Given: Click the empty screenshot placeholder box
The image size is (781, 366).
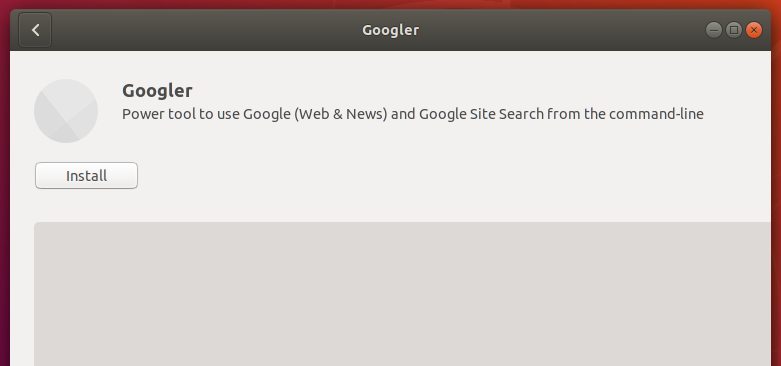Looking at the screenshot, I should [x=402, y=294].
